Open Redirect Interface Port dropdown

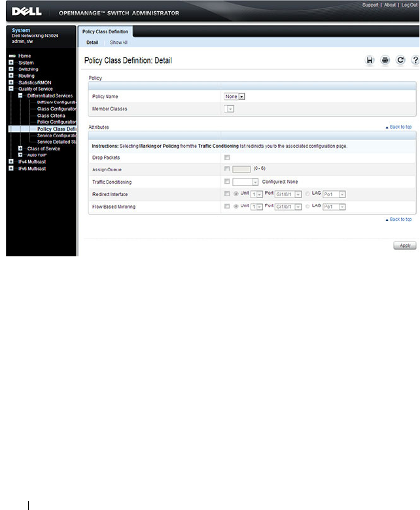pos(289,194)
